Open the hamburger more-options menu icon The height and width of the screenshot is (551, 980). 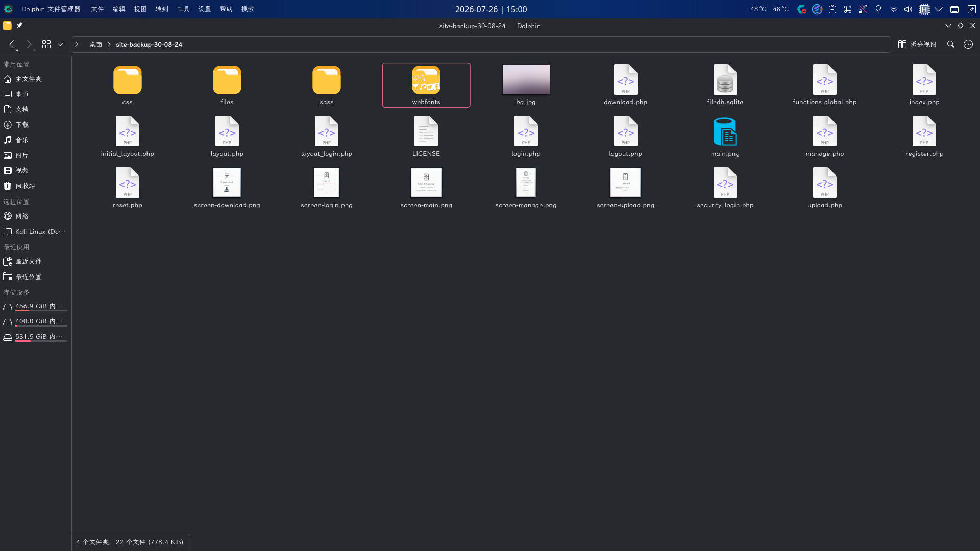pos(968,45)
